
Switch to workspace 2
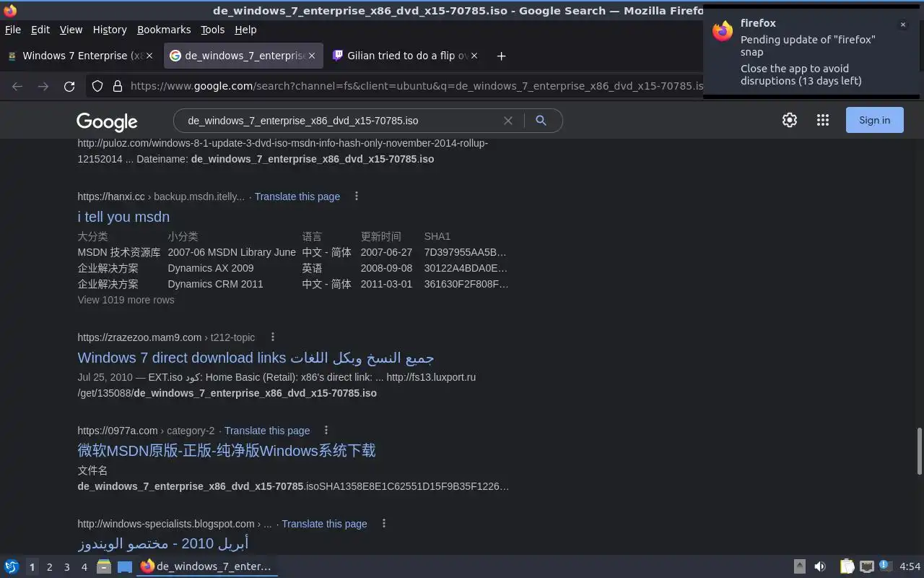(49, 567)
